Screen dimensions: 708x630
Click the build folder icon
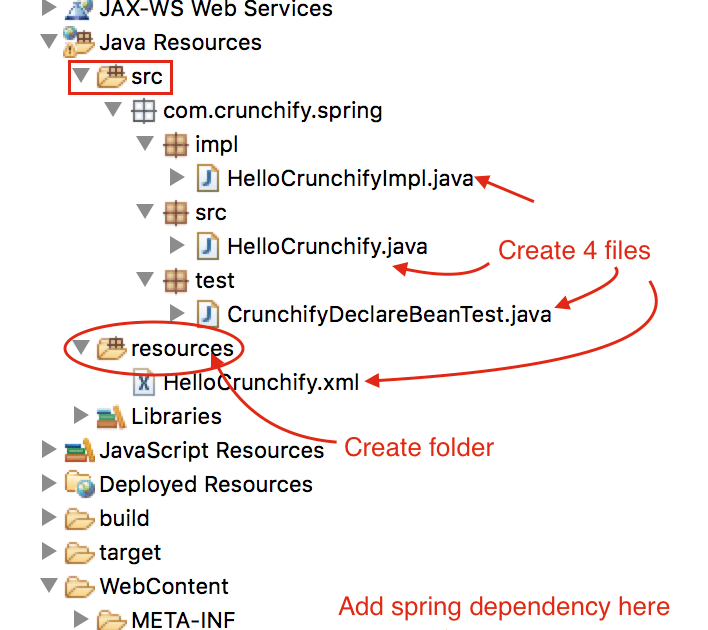79,519
